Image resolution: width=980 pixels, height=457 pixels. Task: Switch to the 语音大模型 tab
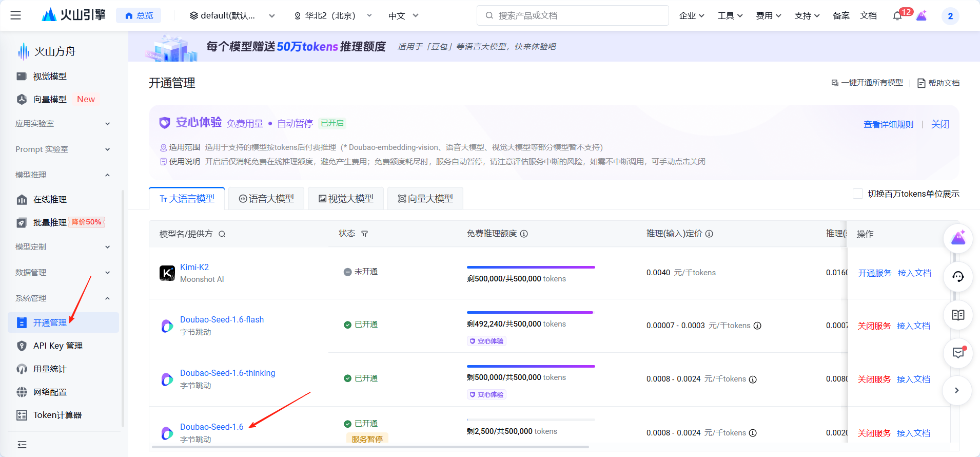266,199
